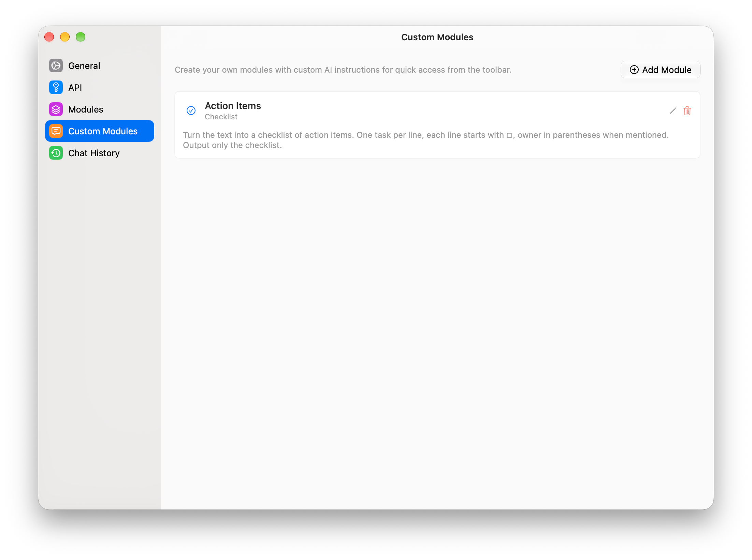This screenshot has width=752, height=560.
Task: Click the Add Module button
Action: click(660, 70)
